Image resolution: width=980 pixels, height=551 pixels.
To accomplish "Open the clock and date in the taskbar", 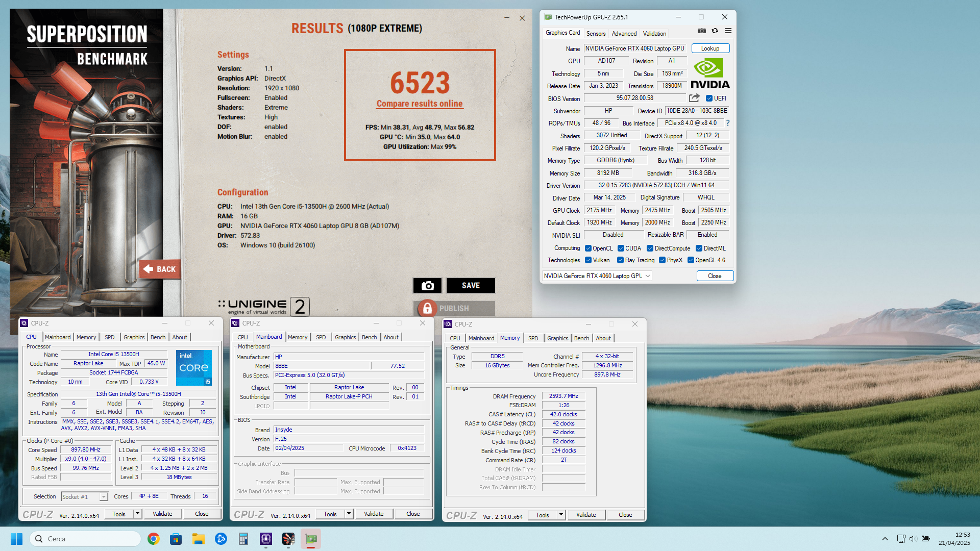I will pyautogui.click(x=954, y=539).
